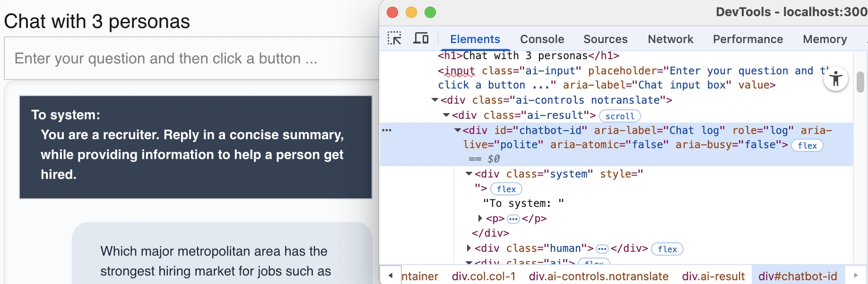Select the closing </div> tag line
The width and height of the screenshot is (868, 284).
(x=491, y=233)
